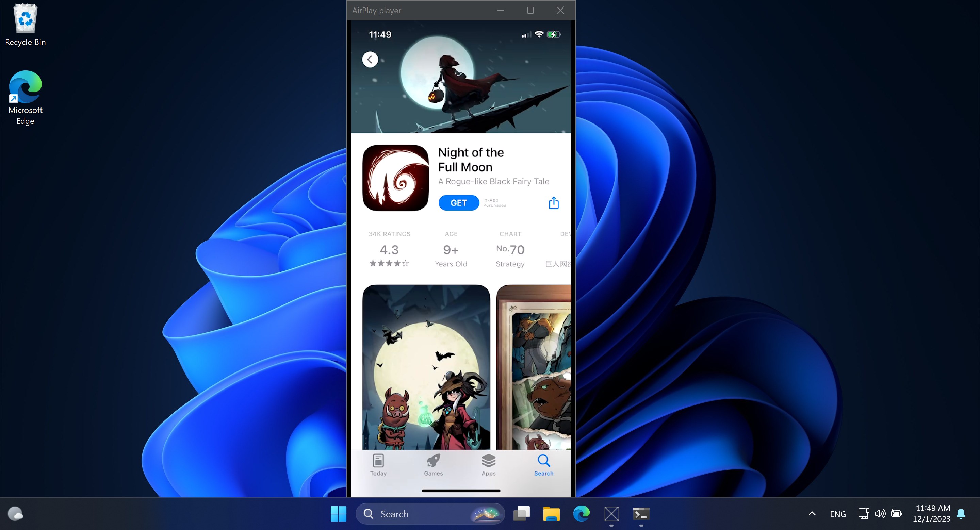
Task: Open the weather widget in the corner
Action: [15, 514]
